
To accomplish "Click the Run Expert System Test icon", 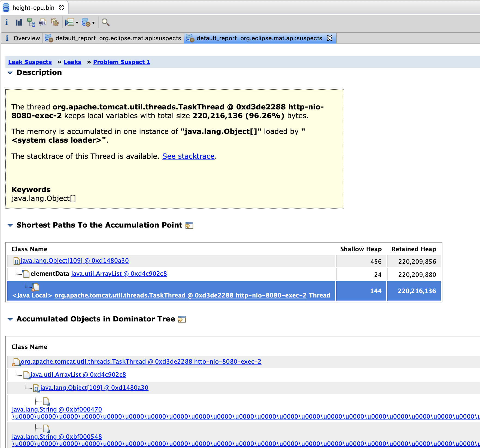I will coord(70,22).
